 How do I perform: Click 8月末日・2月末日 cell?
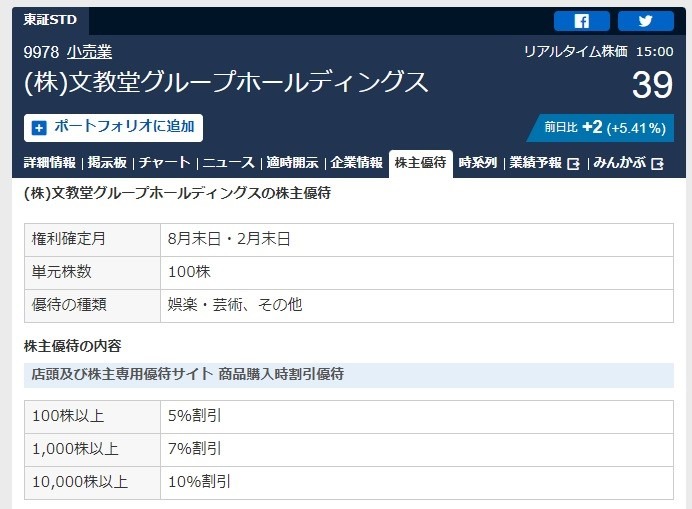pyautogui.click(x=417, y=240)
